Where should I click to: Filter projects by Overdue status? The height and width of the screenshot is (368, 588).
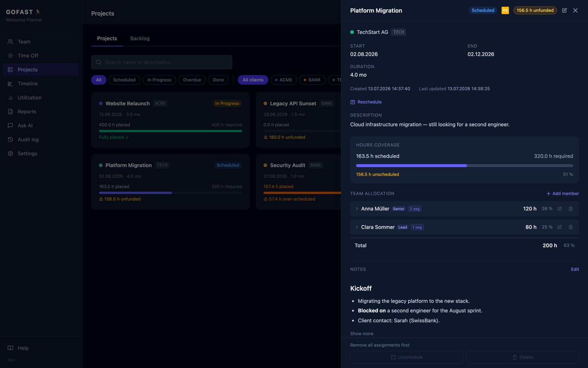[192, 80]
